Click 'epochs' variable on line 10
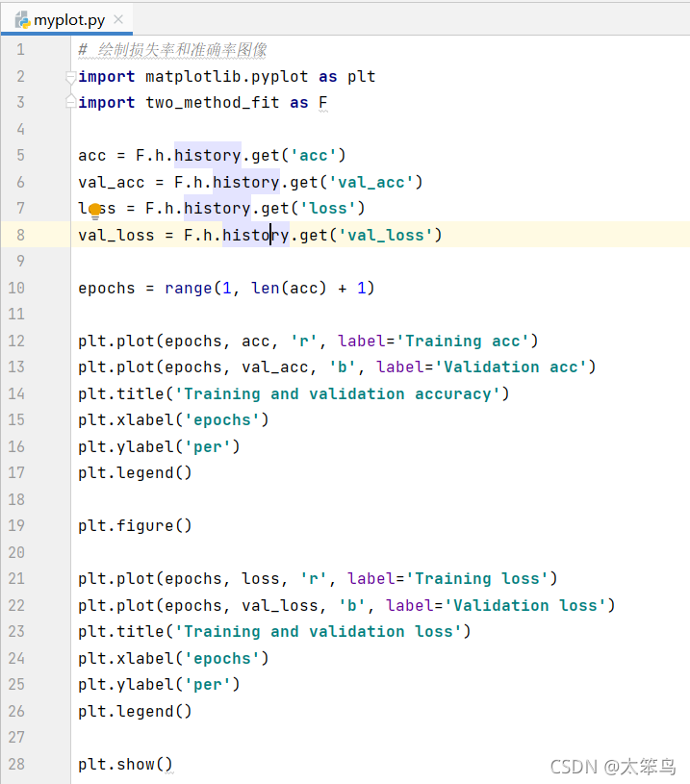 point(107,289)
